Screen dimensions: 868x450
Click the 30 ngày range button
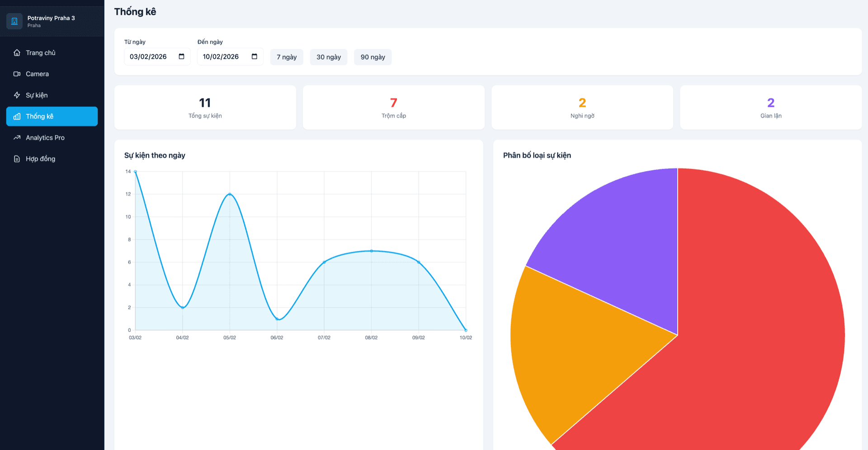[328, 57]
